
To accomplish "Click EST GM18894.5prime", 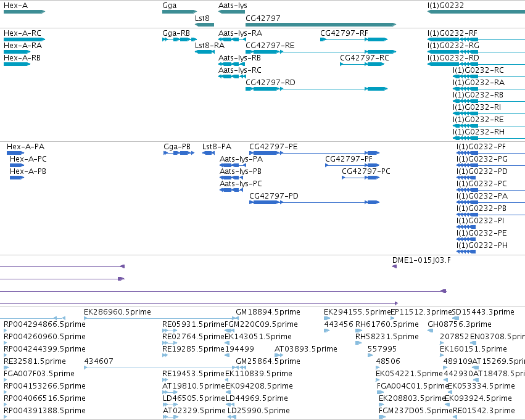I will 268,312.
